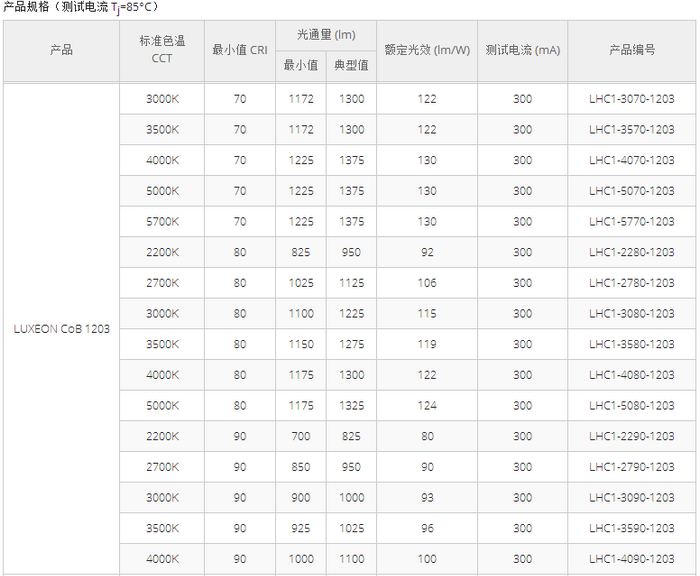Click typical flux 1100 in LHC1-4090-1203 row
Viewport: 700px width, 576px height.
pyautogui.click(x=351, y=559)
